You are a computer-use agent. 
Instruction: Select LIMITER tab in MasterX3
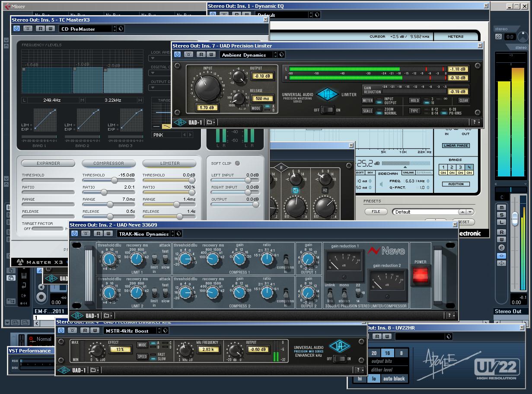click(169, 163)
